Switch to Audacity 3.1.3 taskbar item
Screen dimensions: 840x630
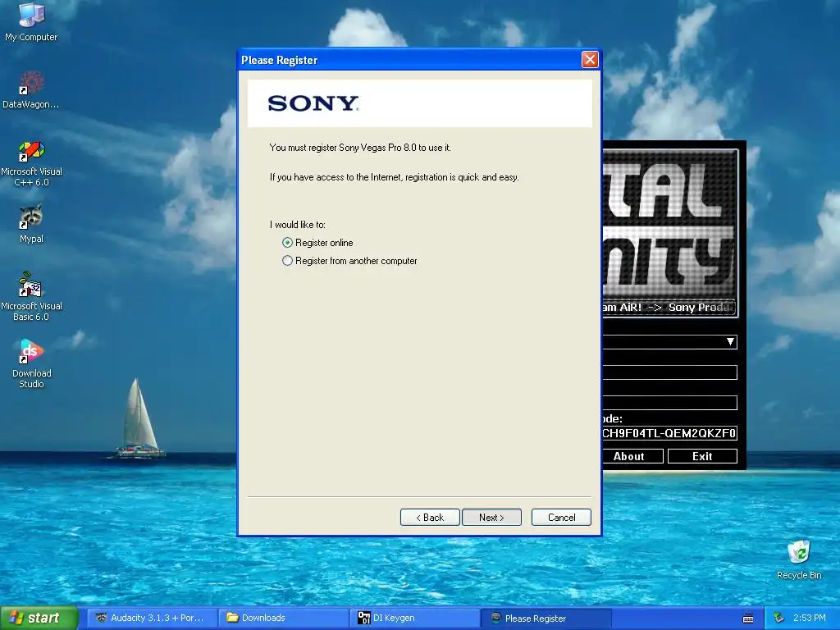[x=152, y=619]
